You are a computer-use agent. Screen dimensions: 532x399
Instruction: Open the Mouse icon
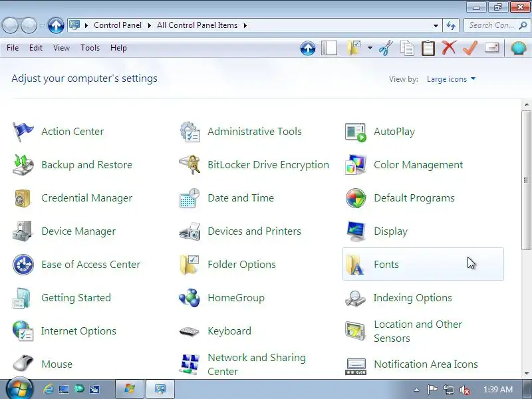(23, 364)
